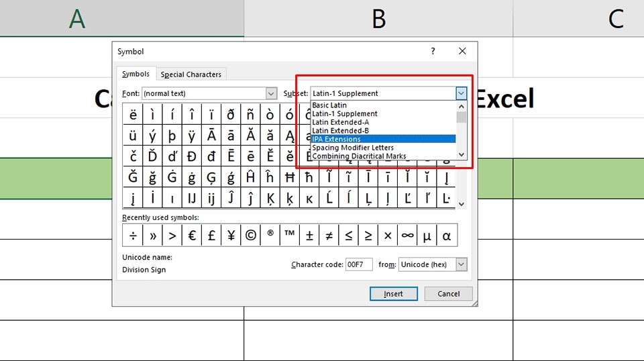Choose IPA Extensions in the subset list
The image size is (644, 361).
pyautogui.click(x=383, y=139)
